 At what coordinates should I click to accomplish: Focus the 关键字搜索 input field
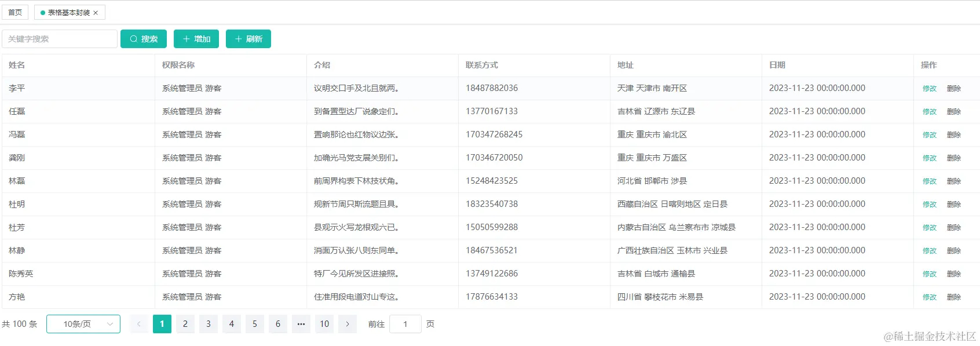click(x=60, y=39)
